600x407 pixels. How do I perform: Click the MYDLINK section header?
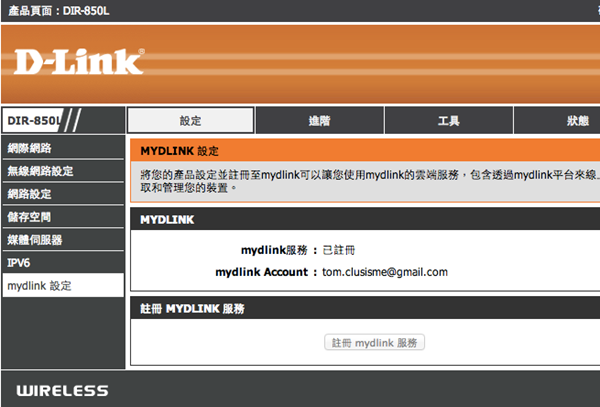pyautogui.click(x=167, y=220)
